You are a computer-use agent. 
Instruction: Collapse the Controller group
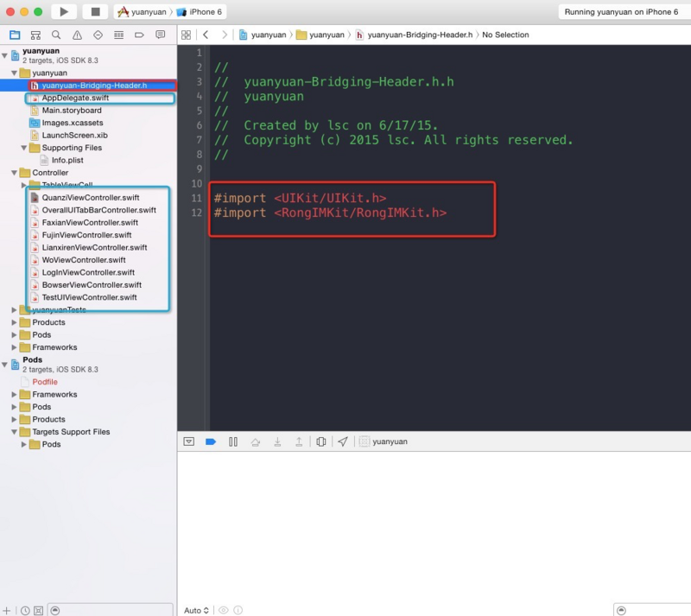[15, 173]
